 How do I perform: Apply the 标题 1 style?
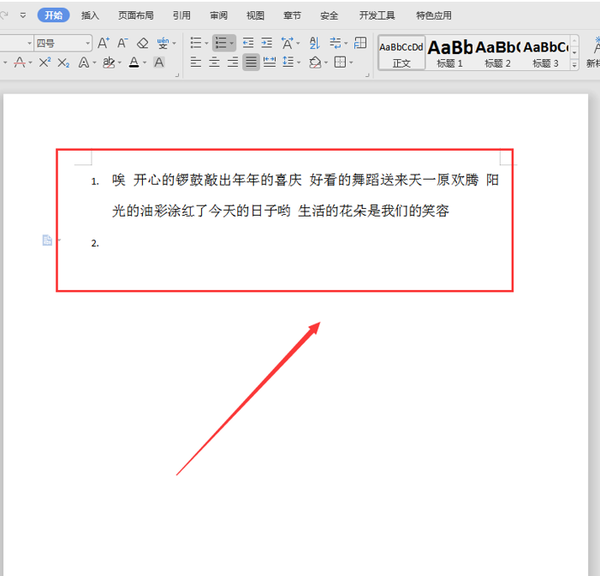point(450,52)
